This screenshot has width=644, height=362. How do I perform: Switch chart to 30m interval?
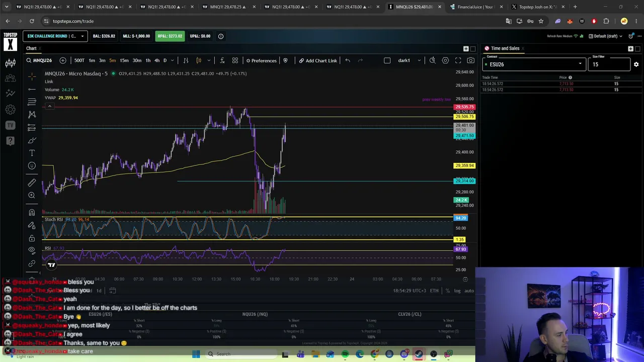click(x=137, y=60)
